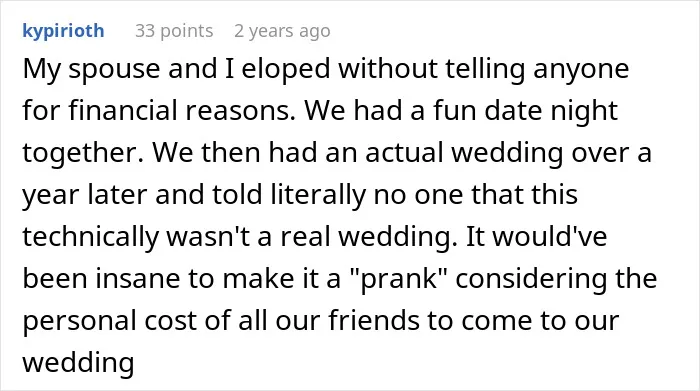Image resolution: width=700 pixels, height=391 pixels.
Task: Open the kypirioth user profile link
Action: click(63, 31)
